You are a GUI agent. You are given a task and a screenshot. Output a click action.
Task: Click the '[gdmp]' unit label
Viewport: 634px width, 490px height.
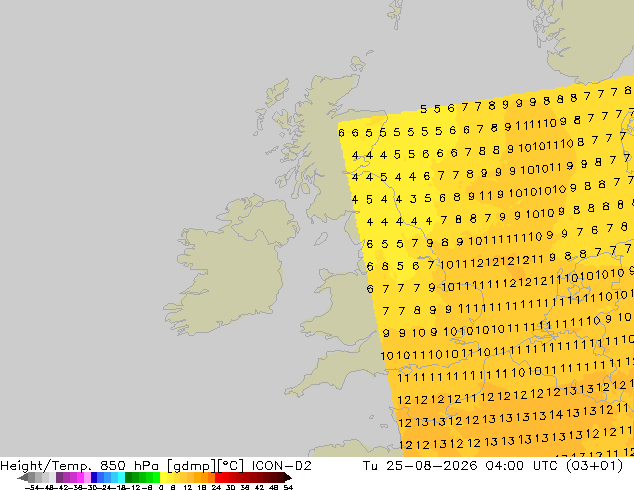(192, 466)
